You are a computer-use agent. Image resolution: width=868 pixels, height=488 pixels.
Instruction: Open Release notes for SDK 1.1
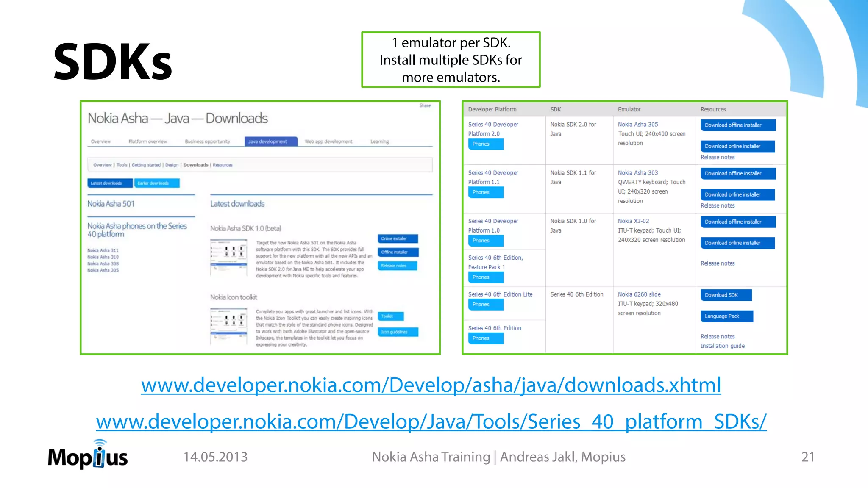718,205
